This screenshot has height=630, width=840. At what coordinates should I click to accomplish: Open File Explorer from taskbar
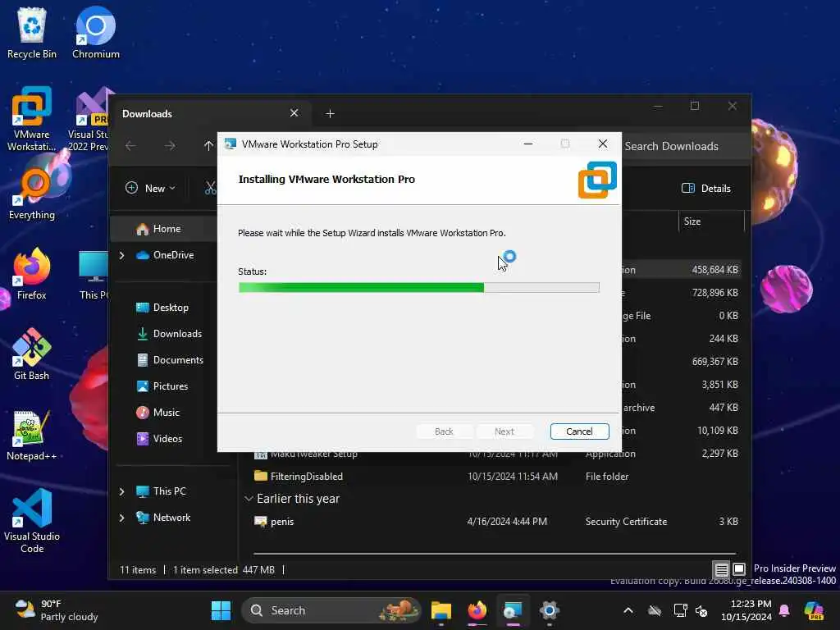441,610
